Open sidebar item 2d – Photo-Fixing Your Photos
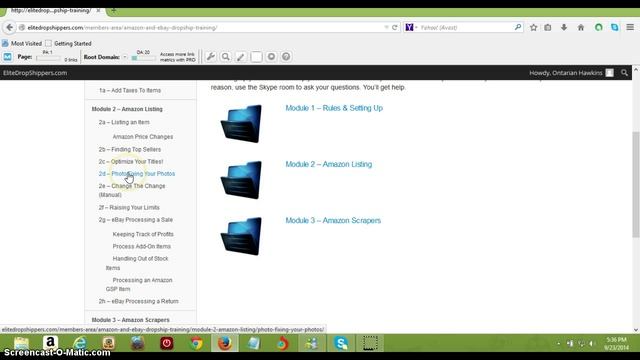The height and width of the screenshot is (360, 640). coord(137,174)
